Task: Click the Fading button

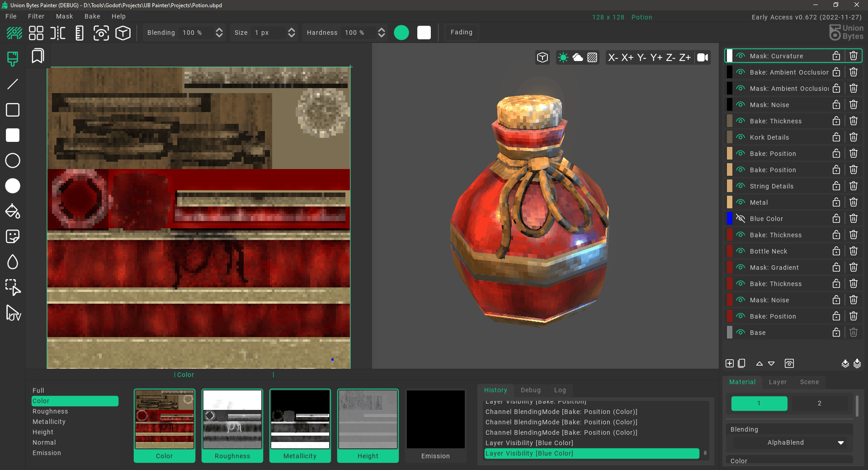Action: click(x=461, y=32)
